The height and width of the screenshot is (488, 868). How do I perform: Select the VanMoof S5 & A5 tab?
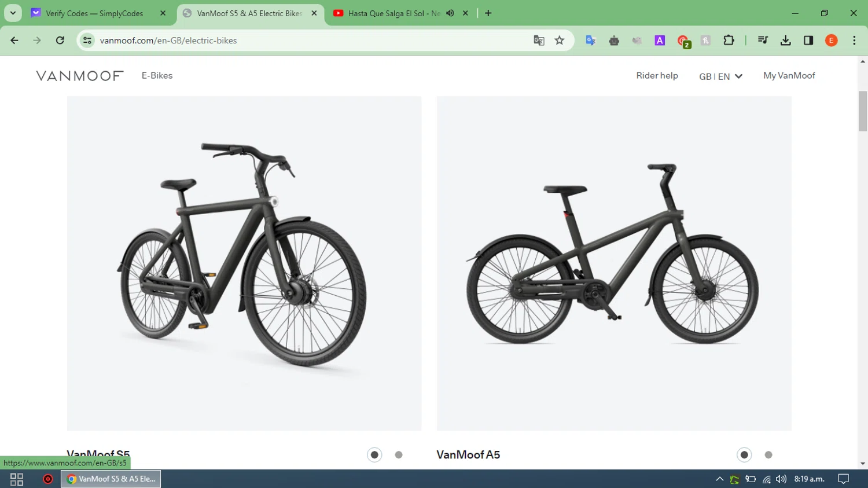coord(249,13)
